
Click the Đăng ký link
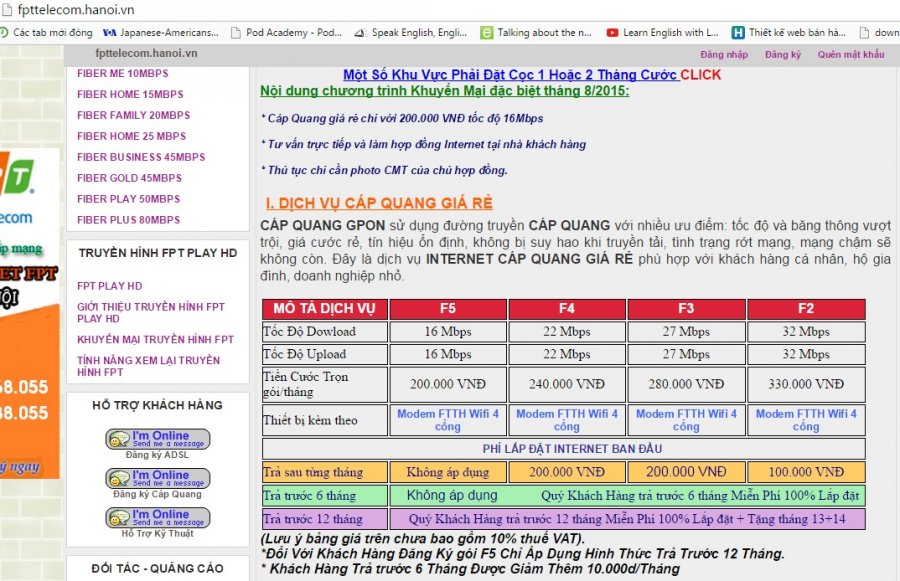point(782,55)
